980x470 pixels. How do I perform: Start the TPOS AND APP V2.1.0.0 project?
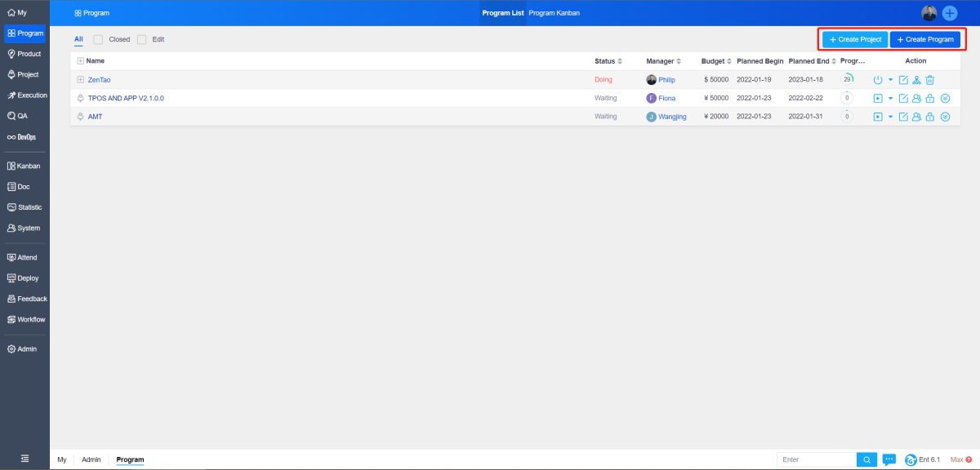point(878,98)
